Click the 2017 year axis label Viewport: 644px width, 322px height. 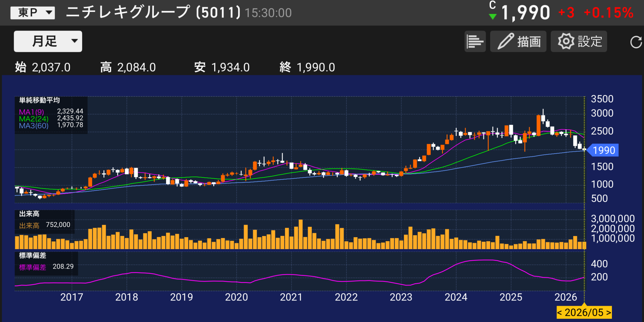tap(72, 297)
